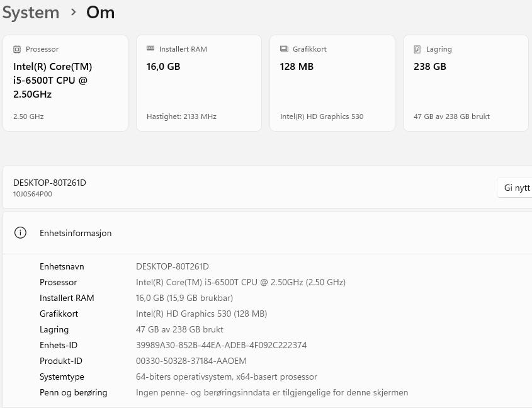
Task: Open the Grafikkort card showing 128 MB
Action: coord(332,83)
